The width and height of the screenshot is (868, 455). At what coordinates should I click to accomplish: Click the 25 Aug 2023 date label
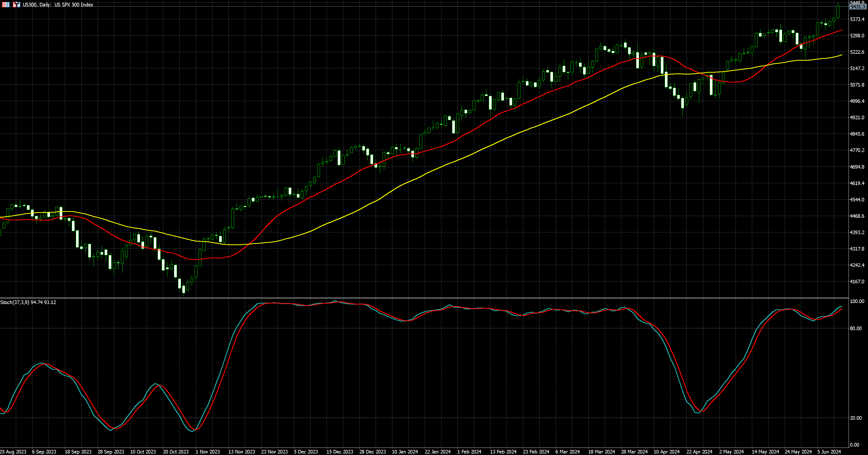[x=13, y=452]
